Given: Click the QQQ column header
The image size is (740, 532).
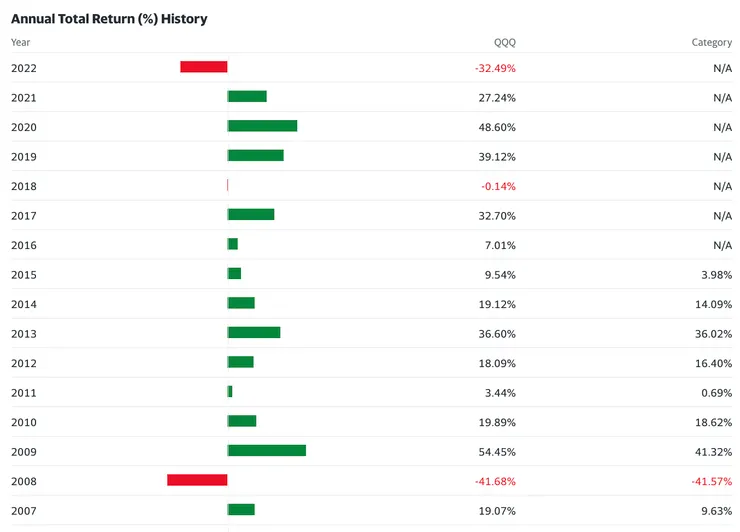Looking at the screenshot, I should click(505, 42).
